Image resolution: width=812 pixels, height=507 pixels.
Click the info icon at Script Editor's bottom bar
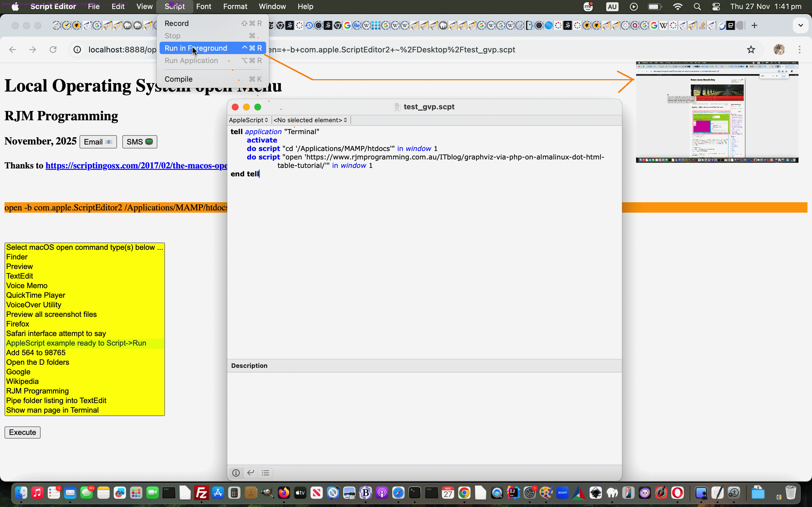pos(236,473)
